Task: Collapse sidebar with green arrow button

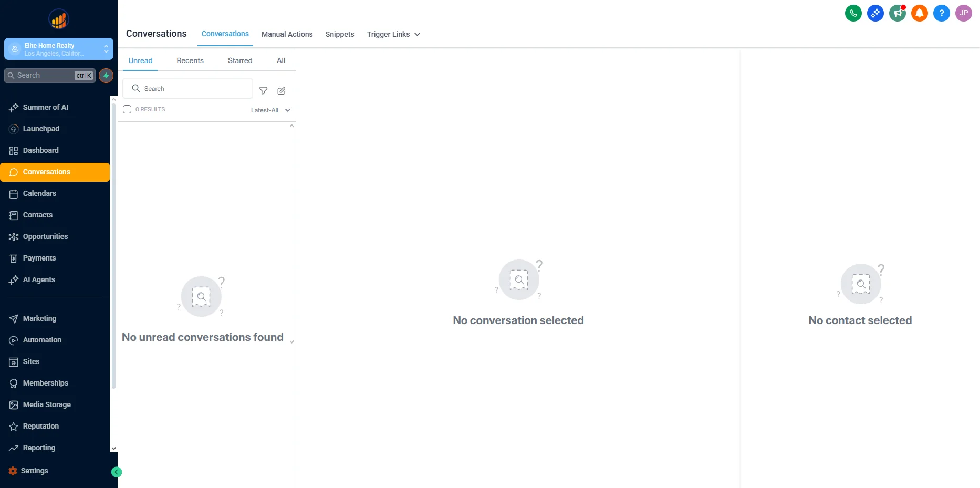Action: [117, 472]
